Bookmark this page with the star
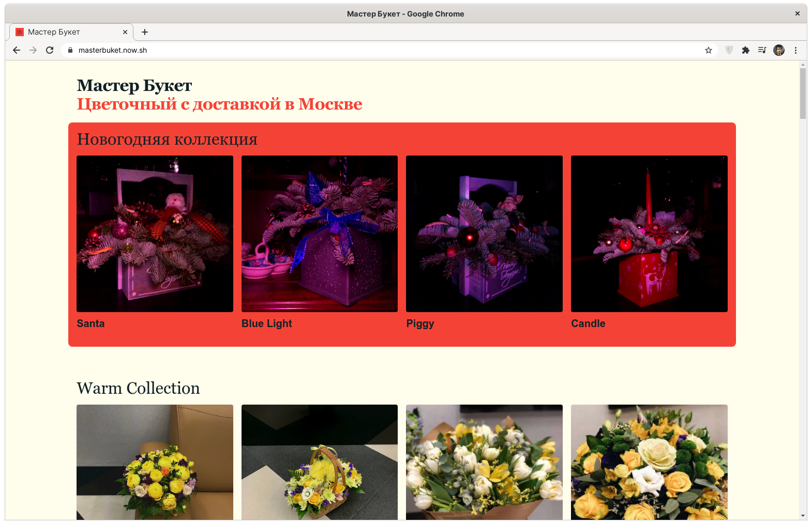This screenshot has width=812, height=525. coord(709,50)
